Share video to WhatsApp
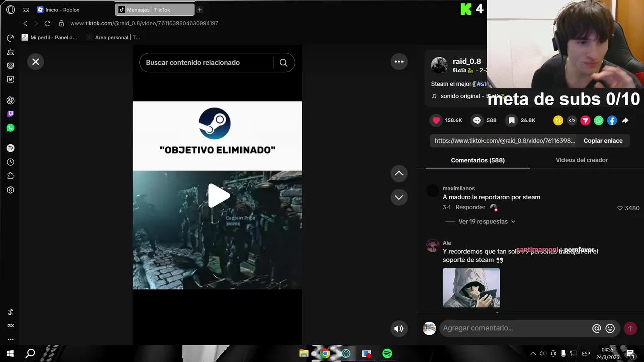Image resolution: width=644 pixels, height=362 pixels. pos(599,120)
